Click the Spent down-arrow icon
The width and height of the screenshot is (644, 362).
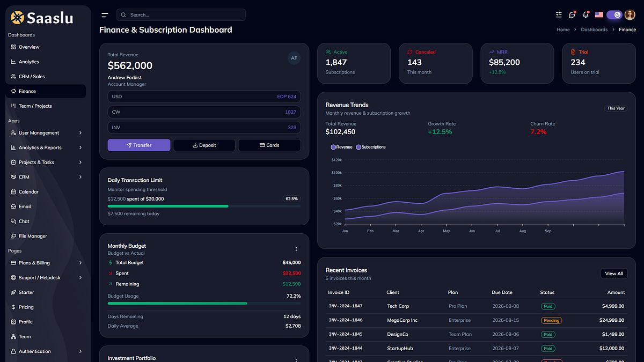111,274
